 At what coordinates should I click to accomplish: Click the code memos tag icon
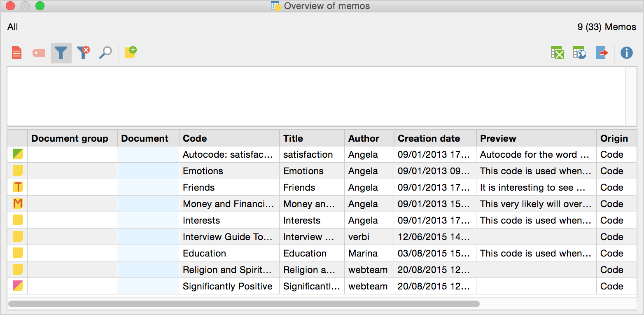(39, 53)
